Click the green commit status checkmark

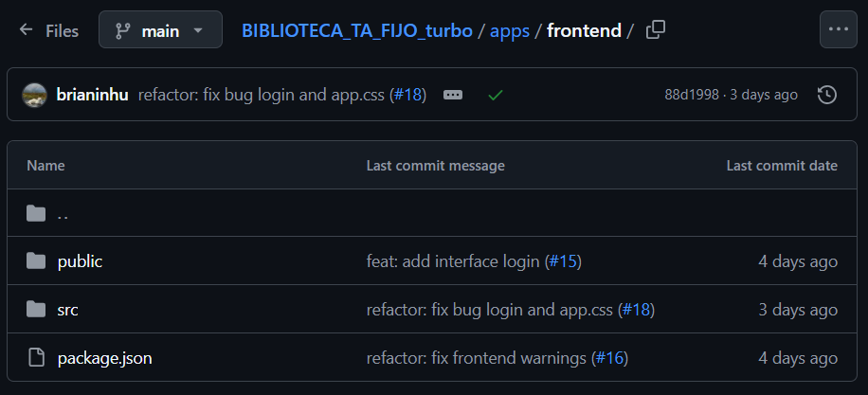tap(495, 95)
